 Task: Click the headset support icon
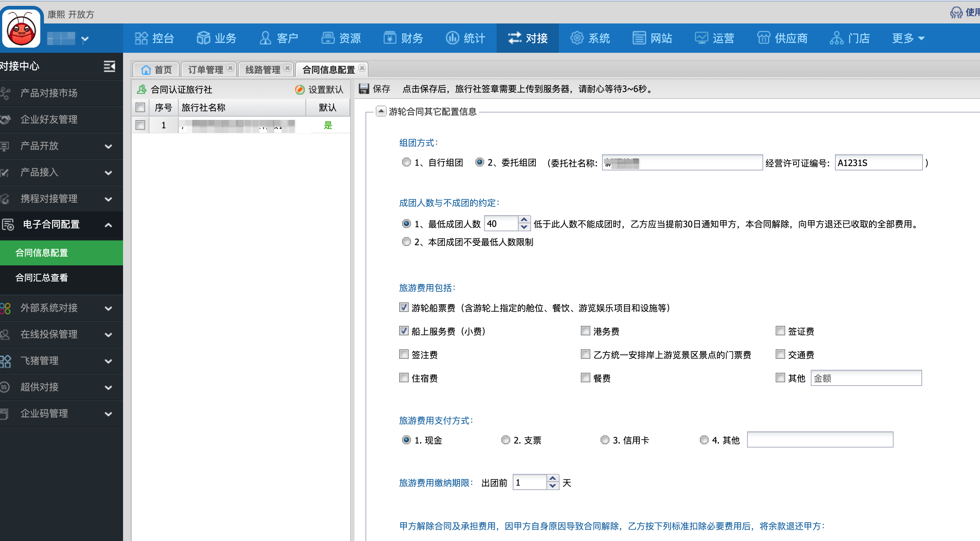956,12
